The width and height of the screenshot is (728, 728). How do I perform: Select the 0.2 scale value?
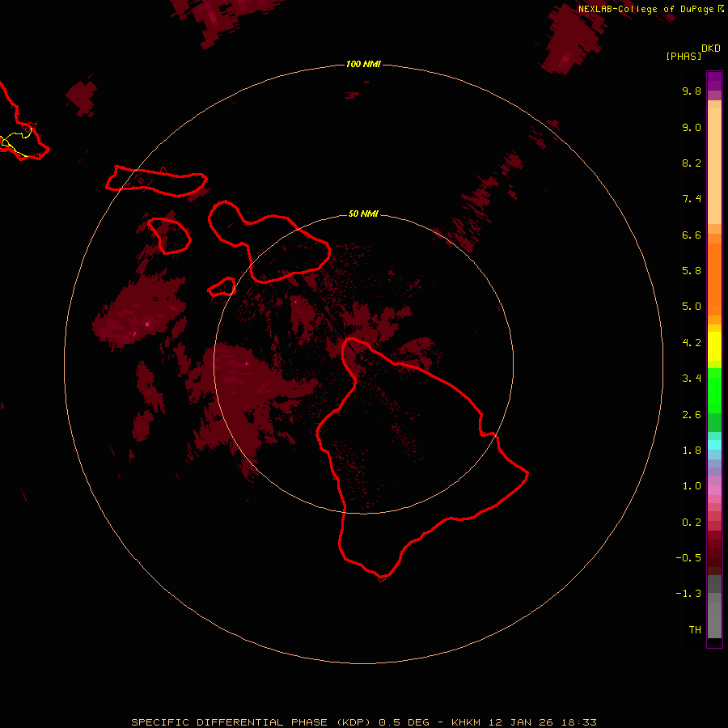tap(692, 523)
